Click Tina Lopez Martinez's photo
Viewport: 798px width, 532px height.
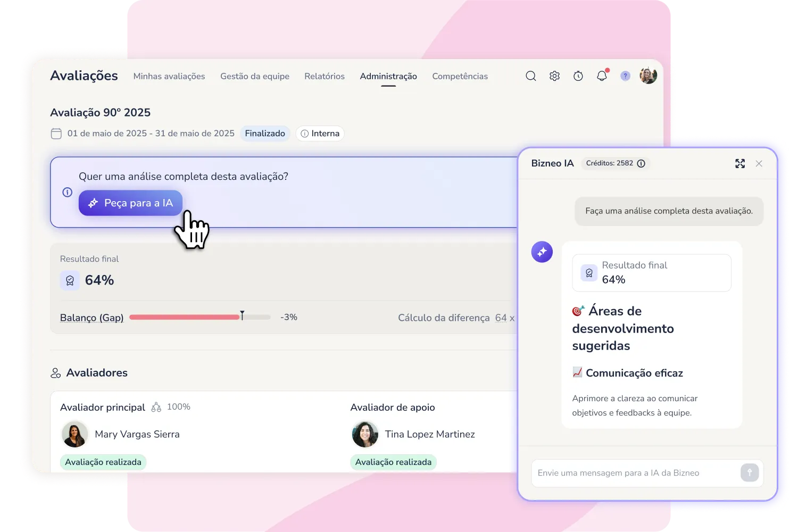[x=365, y=434]
